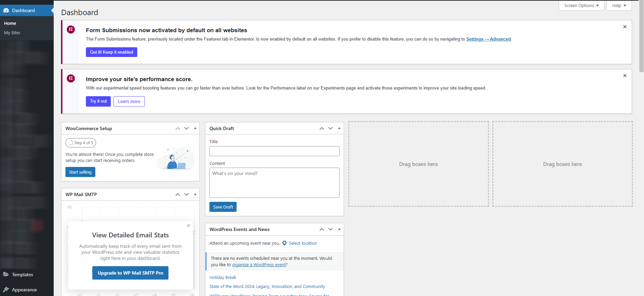Move Quick Draft widget down
Image resolution: width=644 pixels, height=296 pixels.
pyautogui.click(x=331, y=128)
